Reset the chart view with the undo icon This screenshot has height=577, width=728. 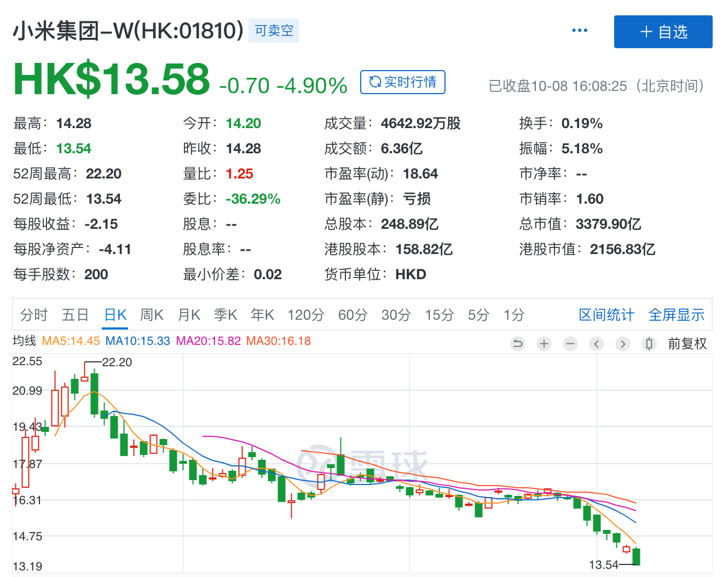518,344
